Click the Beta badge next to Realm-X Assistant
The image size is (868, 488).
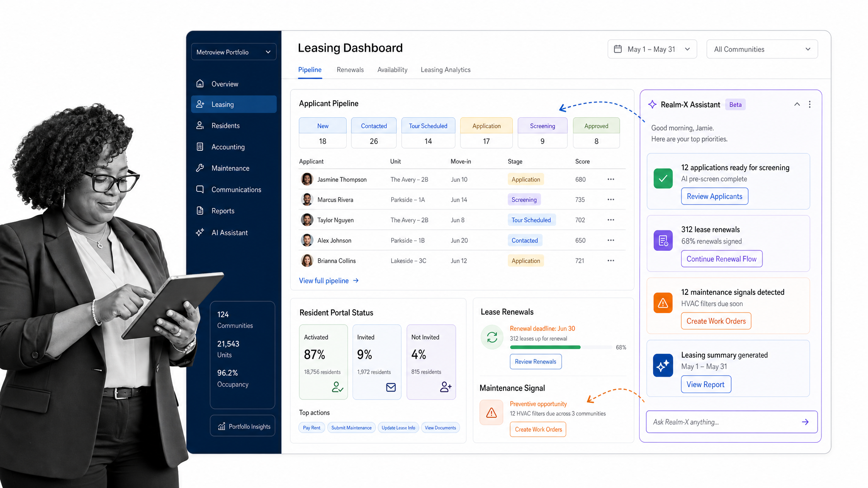(x=735, y=105)
